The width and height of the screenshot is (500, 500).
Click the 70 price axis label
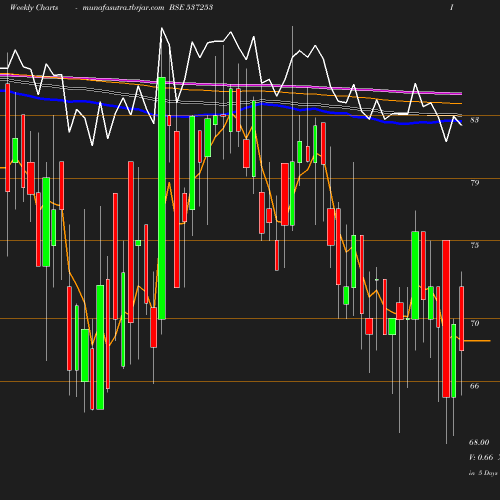[x=475, y=323]
